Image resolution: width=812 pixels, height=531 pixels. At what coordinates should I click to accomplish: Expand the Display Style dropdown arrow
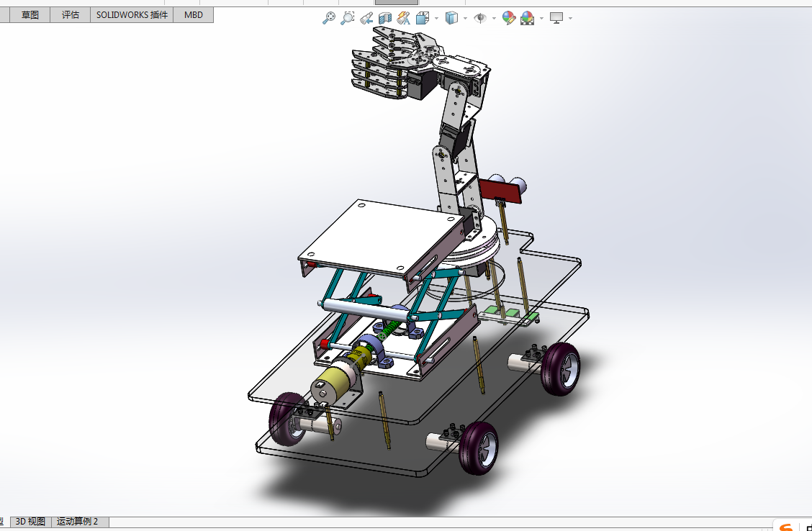pos(465,18)
